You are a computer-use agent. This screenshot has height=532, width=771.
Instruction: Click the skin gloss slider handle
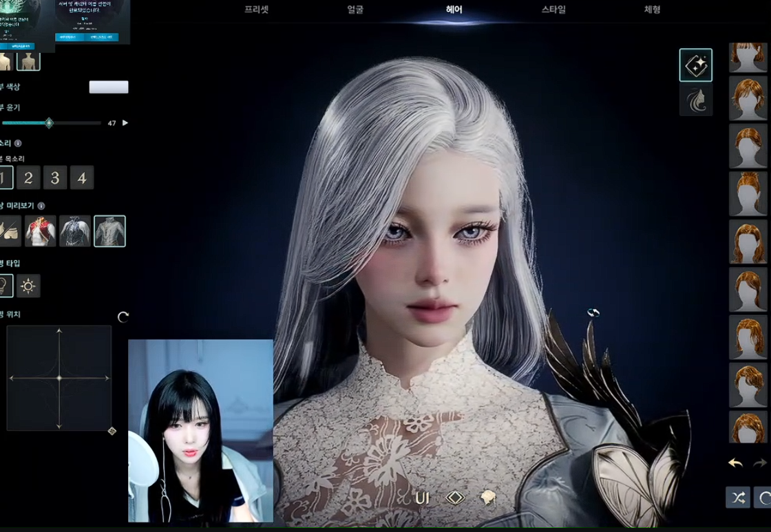[49, 123]
